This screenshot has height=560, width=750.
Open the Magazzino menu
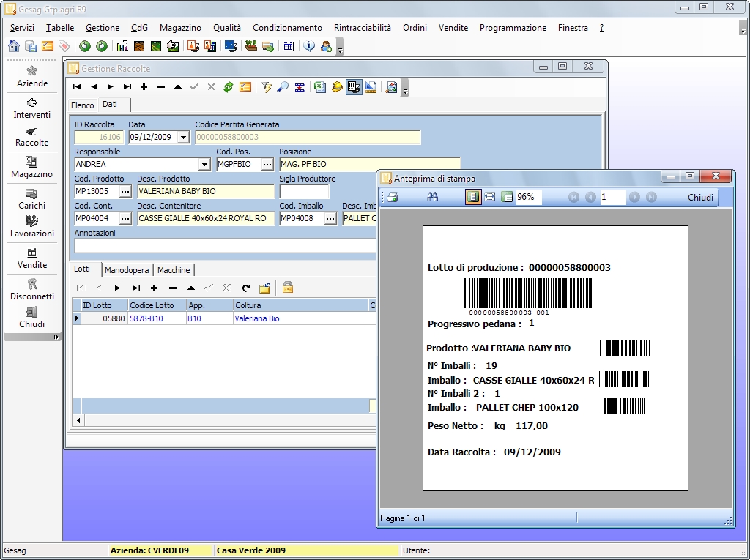180,28
